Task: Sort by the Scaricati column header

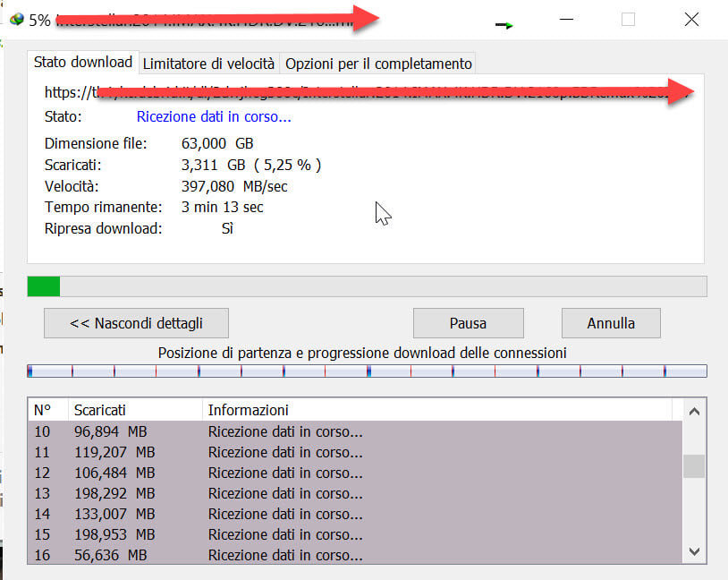Action: (134, 410)
